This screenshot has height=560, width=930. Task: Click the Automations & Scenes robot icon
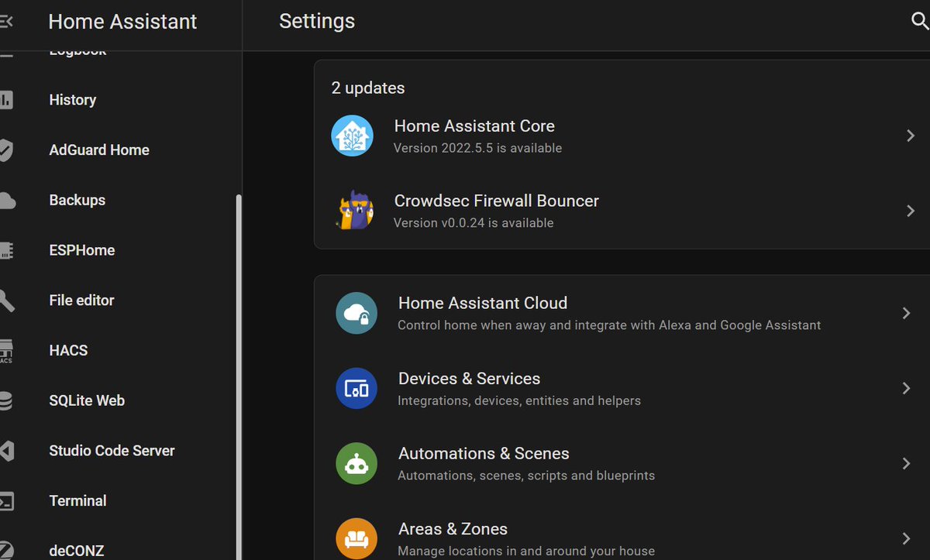(x=356, y=463)
